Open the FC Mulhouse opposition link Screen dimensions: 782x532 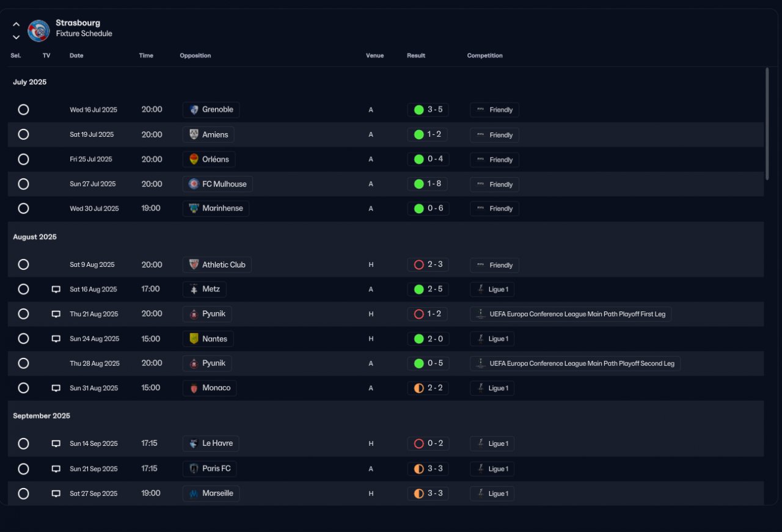coord(217,184)
